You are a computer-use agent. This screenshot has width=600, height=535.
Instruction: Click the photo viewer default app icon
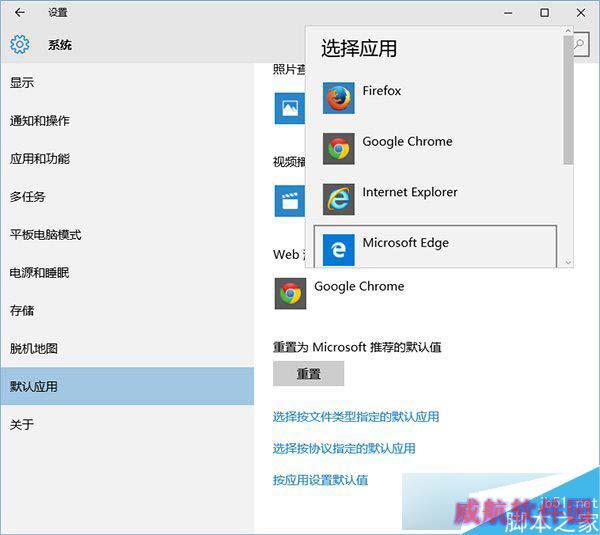pyautogui.click(x=290, y=108)
